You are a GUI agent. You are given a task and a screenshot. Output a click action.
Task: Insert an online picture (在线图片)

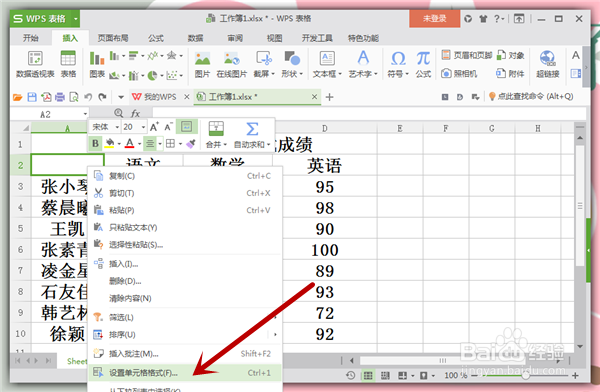click(x=232, y=64)
